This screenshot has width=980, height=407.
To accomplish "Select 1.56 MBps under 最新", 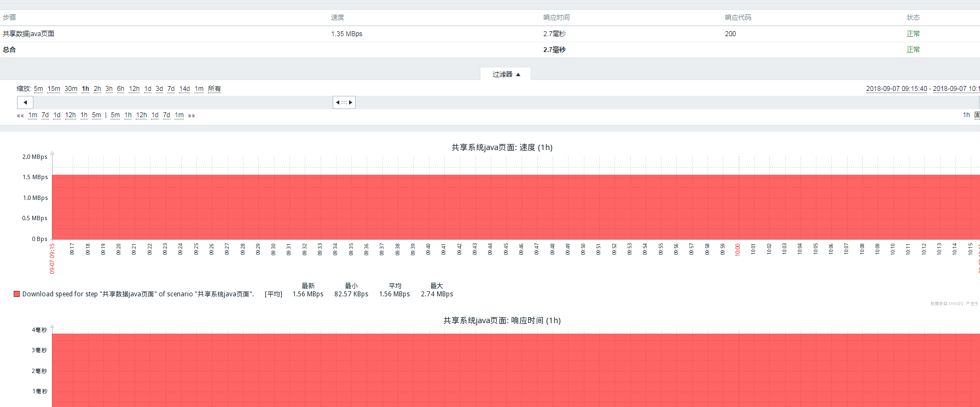I will 308,294.
